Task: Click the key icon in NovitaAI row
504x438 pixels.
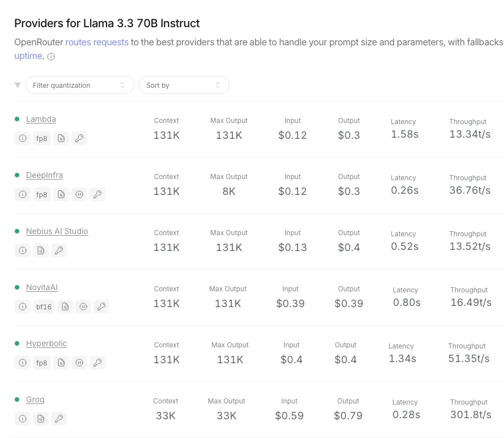Action: tap(101, 307)
